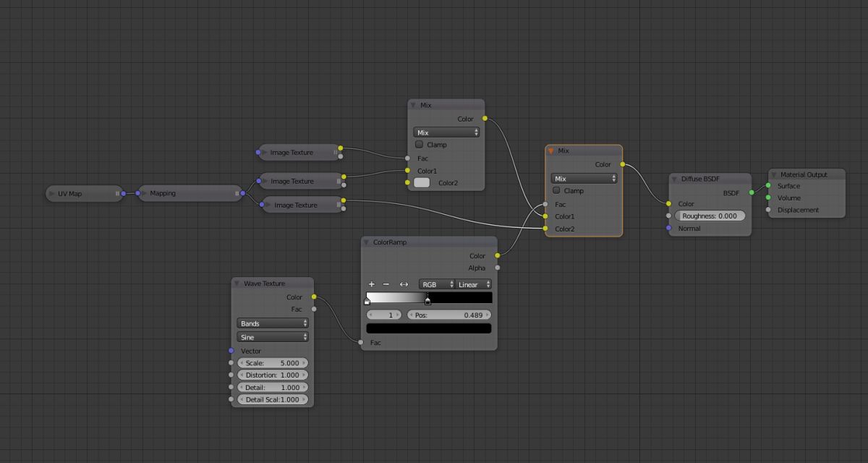Click Color1 socket of orange-selected Mix node
The width and height of the screenshot is (868, 463).
[x=545, y=216]
